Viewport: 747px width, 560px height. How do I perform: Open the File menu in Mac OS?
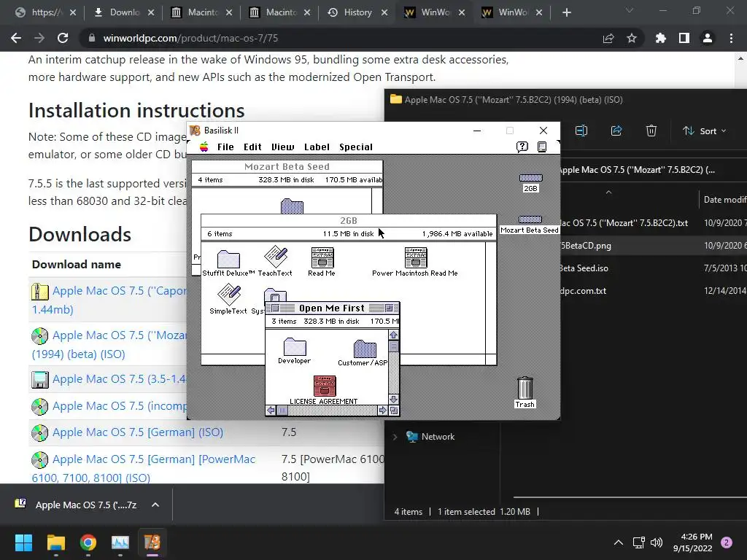point(225,147)
